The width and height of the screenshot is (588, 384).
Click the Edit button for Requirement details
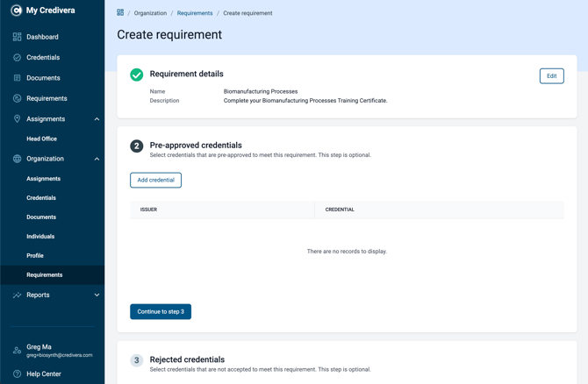click(x=552, y=76)
